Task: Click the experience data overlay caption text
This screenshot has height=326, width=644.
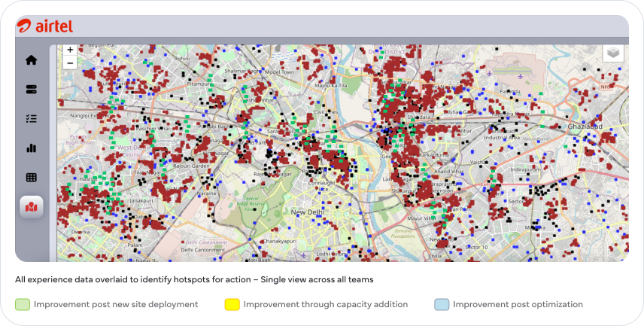Action: coord(194,279)
